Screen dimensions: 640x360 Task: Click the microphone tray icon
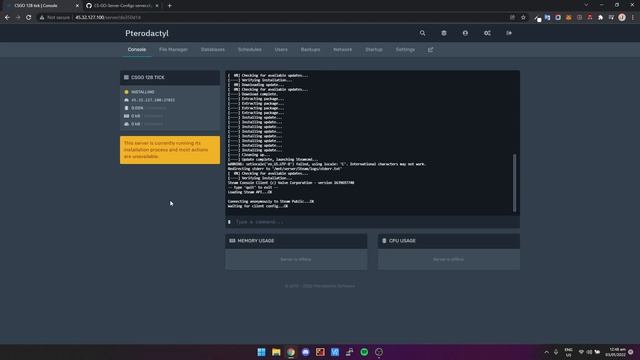tap(556, 352)
